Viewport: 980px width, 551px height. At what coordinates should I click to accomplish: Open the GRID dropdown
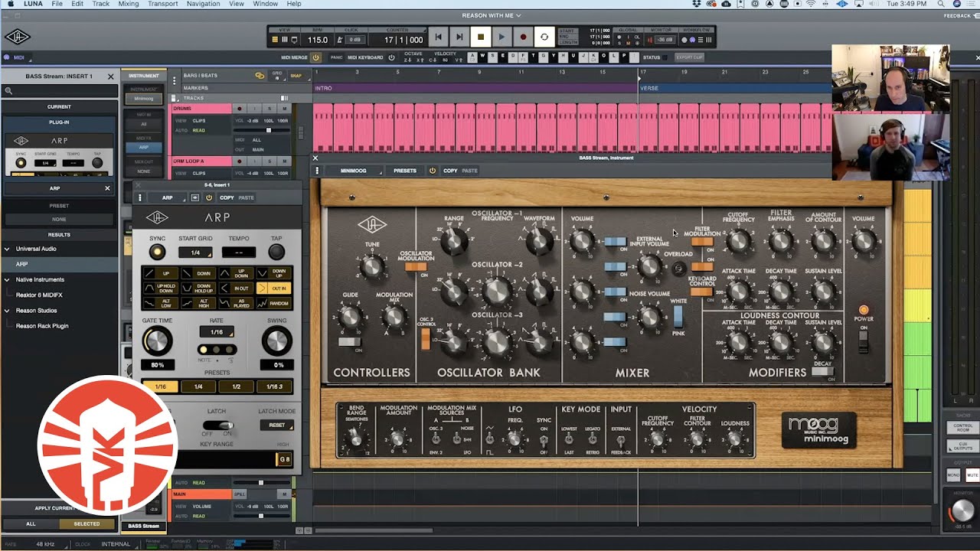click(x=277, y=76)
